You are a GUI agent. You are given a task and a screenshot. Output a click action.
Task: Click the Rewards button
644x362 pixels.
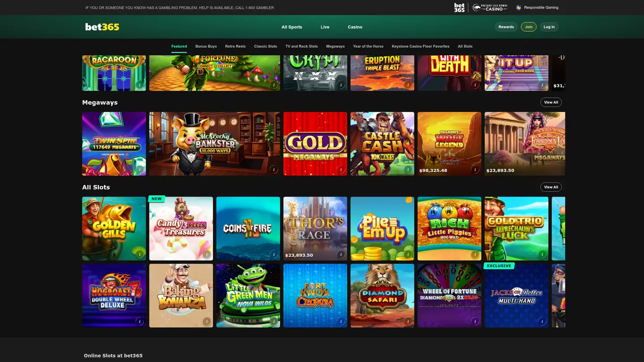pos(506,27)
